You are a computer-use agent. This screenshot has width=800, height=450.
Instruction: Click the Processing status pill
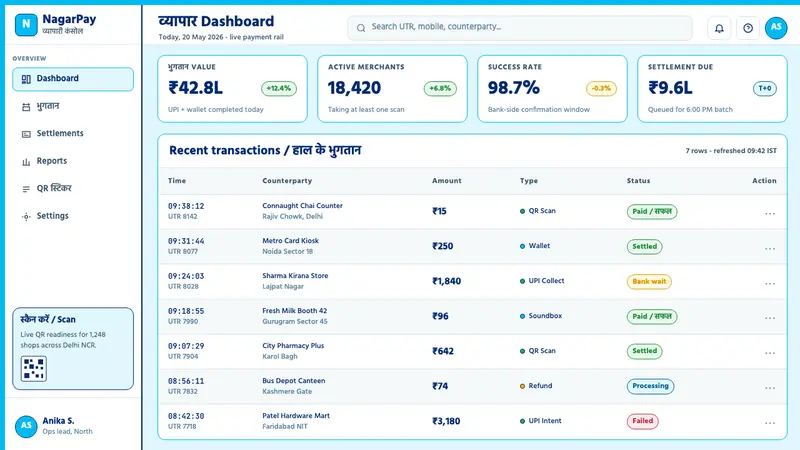click(650, 386)
